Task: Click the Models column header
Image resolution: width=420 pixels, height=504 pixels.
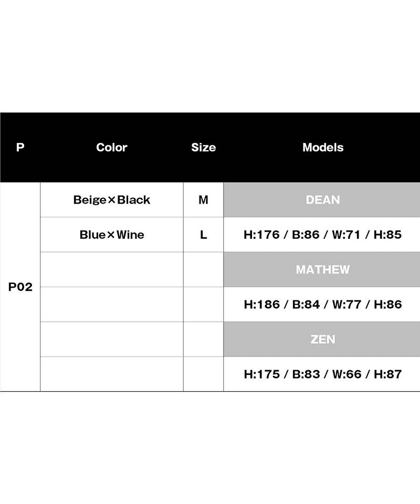Action: tap(322, 148)
